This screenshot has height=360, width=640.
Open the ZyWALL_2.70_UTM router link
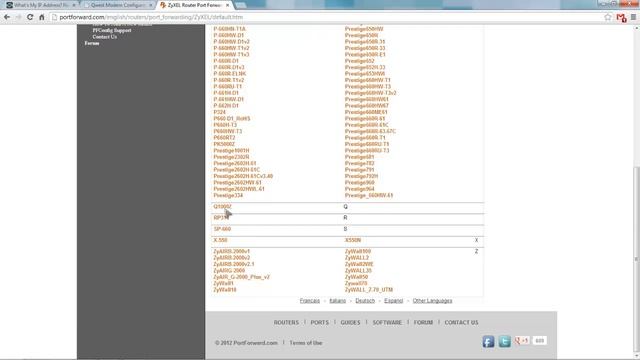(369, 290)
